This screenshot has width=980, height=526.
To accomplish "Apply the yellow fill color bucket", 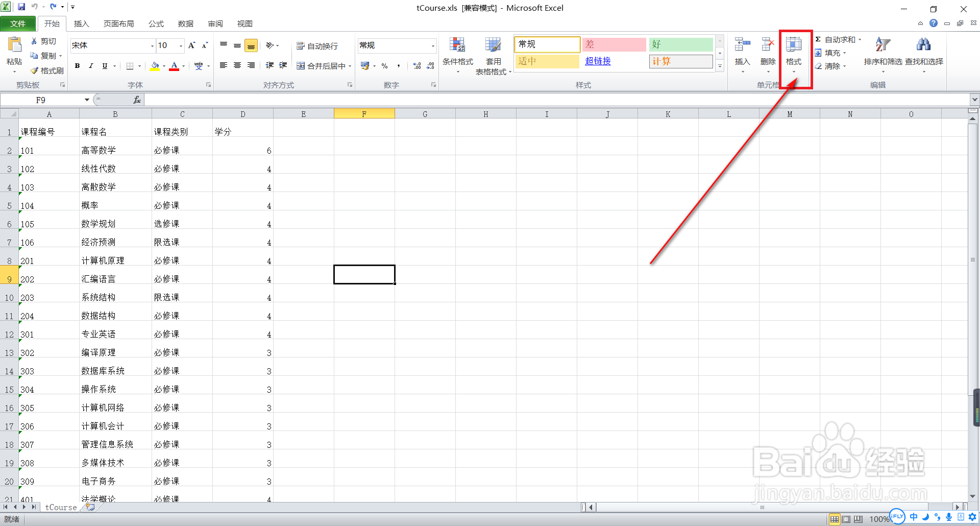I will [155, 66].
